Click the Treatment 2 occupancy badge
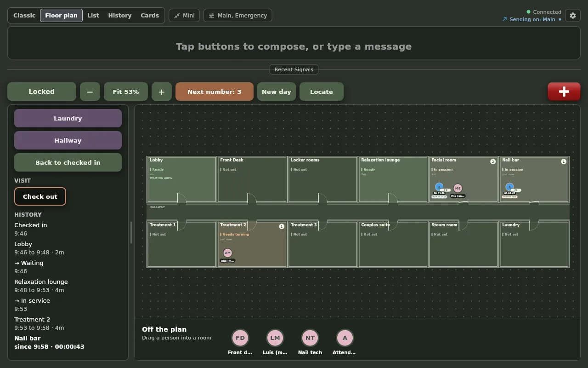588x368 pixels. coord(282,226)
